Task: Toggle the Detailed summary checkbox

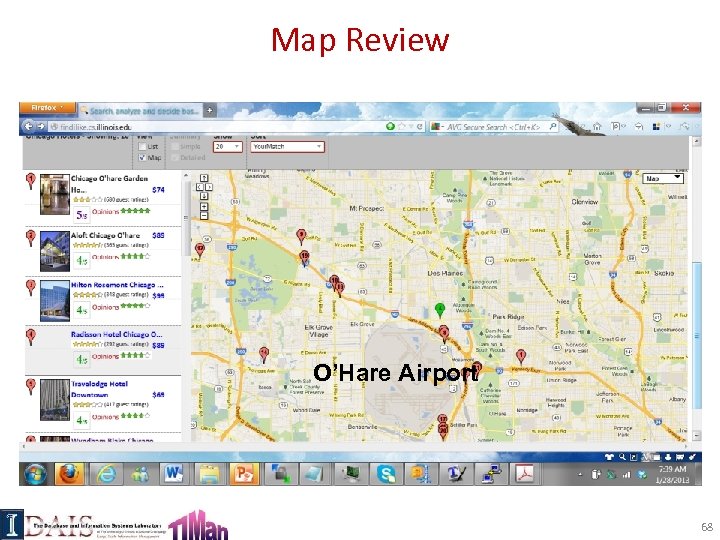Action: pyautogui.click(x=175, y=158)
